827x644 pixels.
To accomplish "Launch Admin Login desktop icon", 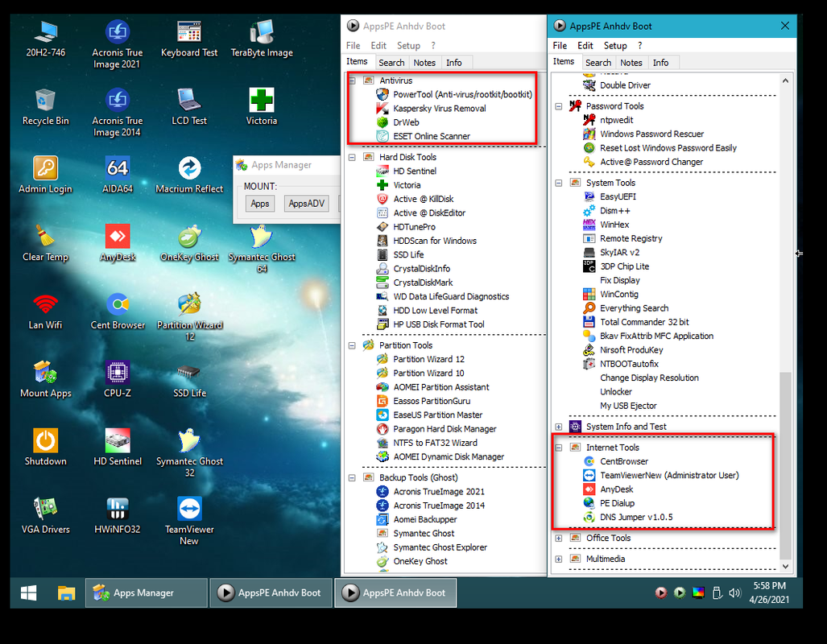I will coord(45,175).
